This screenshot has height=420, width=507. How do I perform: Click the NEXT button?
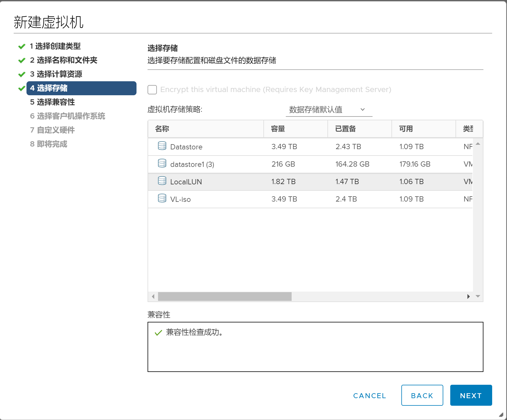(x=471, y=395)
